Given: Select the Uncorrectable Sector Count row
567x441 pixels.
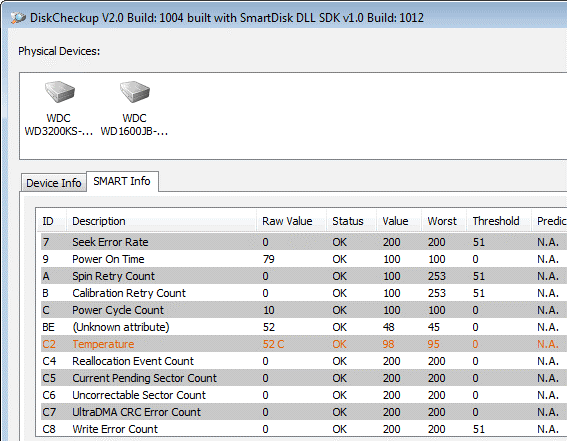Looking at the screenshot, I should [x=304, y=395].
